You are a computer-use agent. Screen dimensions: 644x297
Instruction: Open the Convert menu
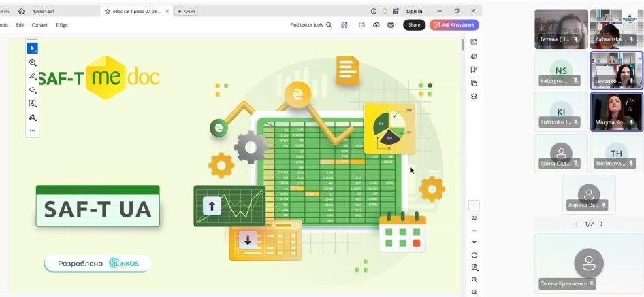point(39,25)
